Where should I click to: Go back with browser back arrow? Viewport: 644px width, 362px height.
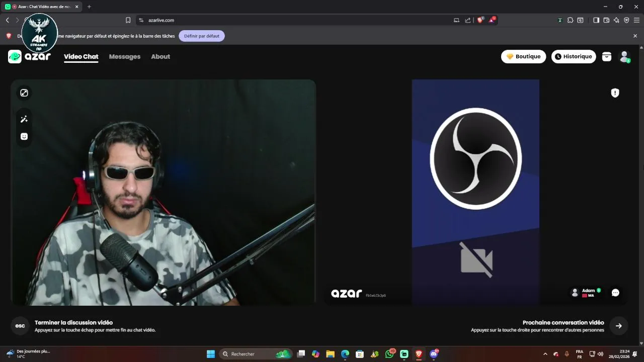(x=7, y=20)
